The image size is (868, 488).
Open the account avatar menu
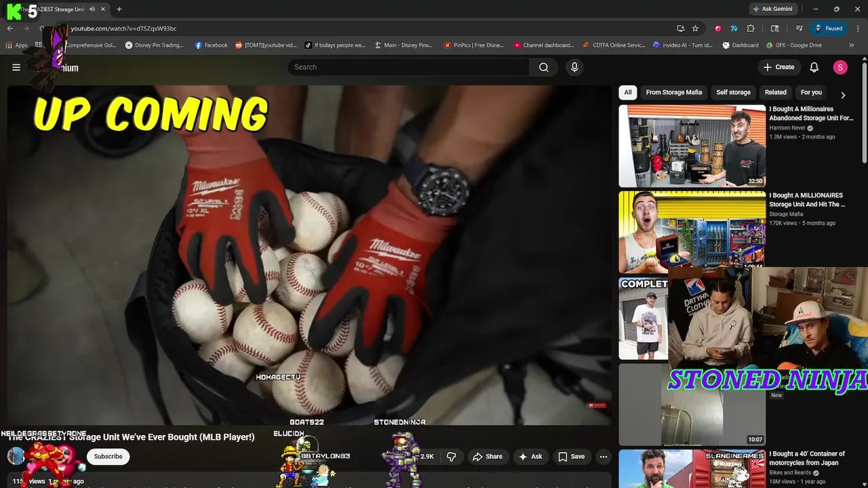point(840,67)
